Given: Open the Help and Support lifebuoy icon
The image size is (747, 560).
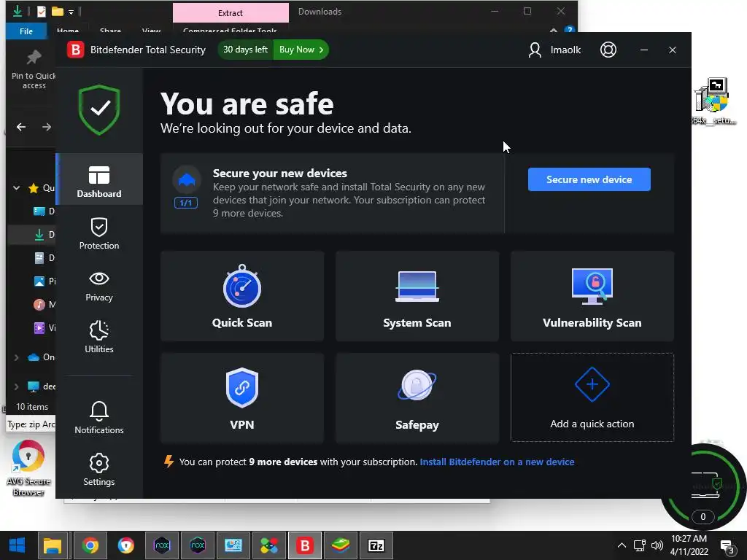Looking at the screenshot, I should [x=608, y=50].
